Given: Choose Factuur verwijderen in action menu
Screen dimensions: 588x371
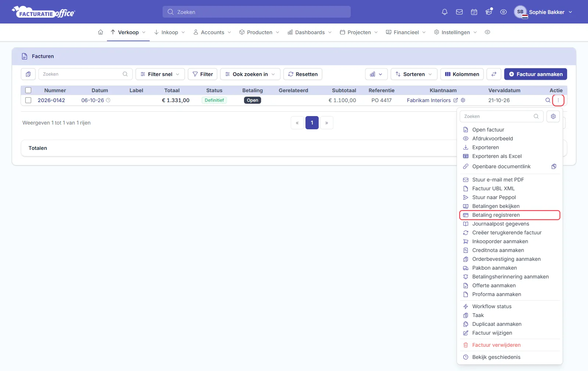Looking at the screenshot, I should tap(510, 345).
